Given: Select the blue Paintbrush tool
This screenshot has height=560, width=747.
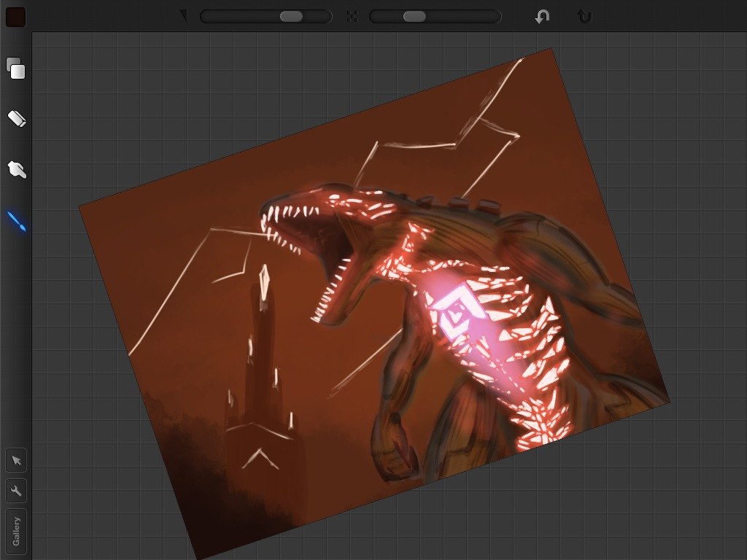Looking at the screenshot, I should (17, 222).
